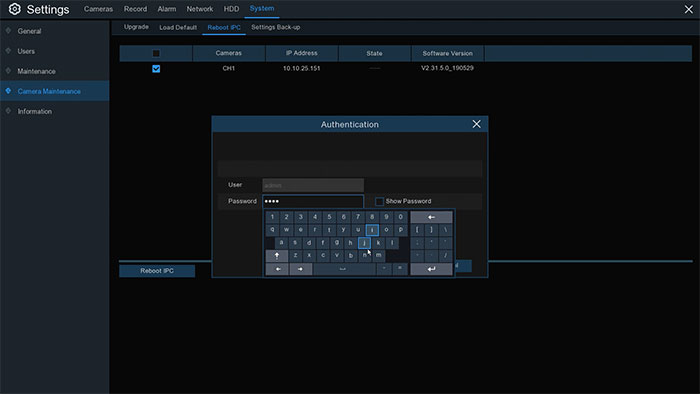Switch to the Alarm tab
This screenshot has width=700, height=394.
coord(167,9)
